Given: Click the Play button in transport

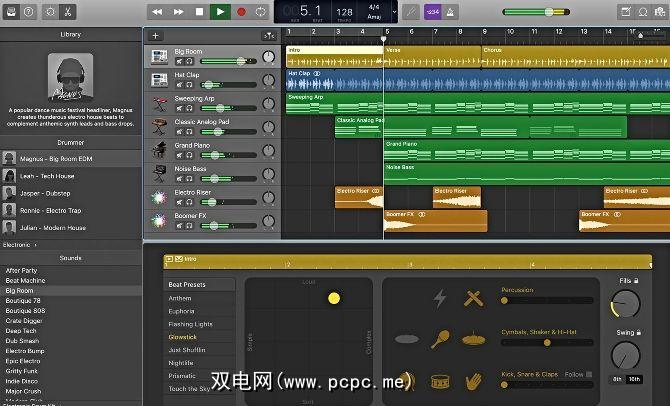Looking at the screenshot, I should click(x=220, y=11).
